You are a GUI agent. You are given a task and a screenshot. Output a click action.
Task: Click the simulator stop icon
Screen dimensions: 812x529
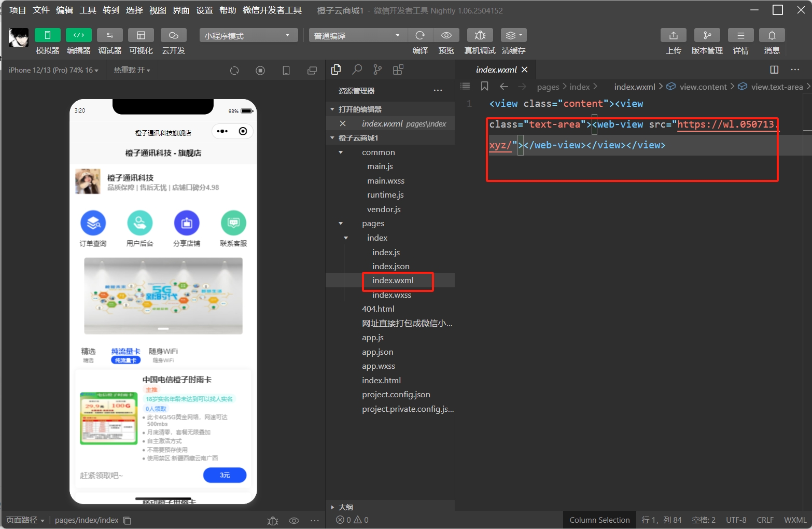260,71
